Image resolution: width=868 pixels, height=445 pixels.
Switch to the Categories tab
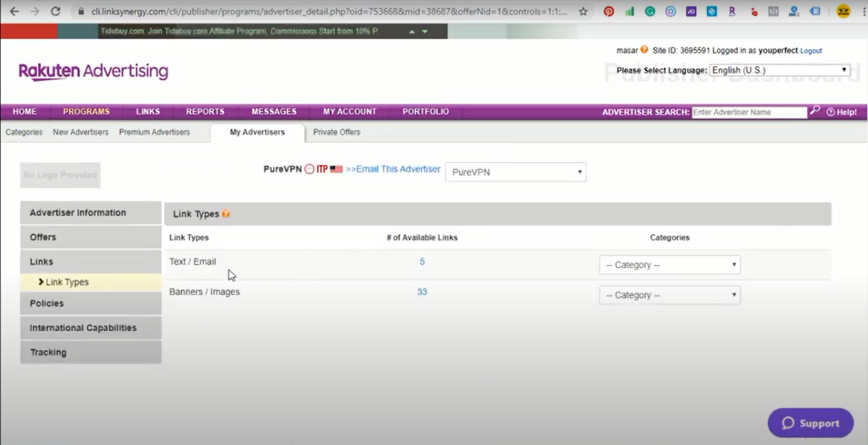[x=24, y=132]
